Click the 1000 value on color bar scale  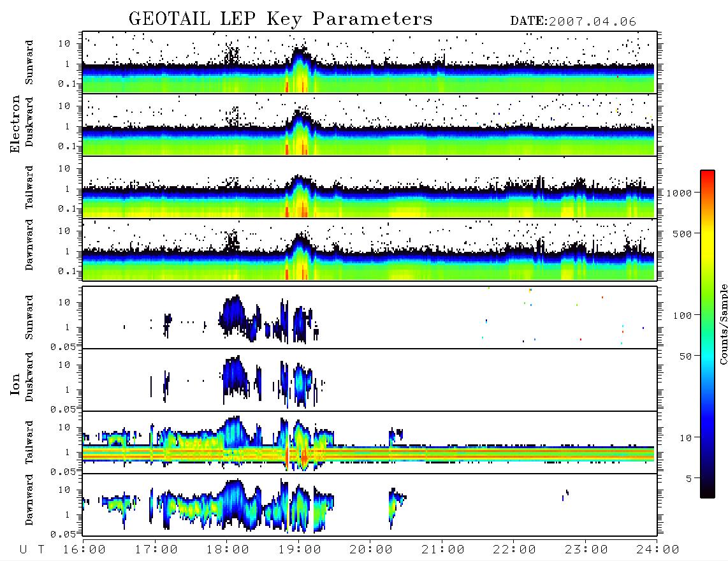click(x=679, y=193)
